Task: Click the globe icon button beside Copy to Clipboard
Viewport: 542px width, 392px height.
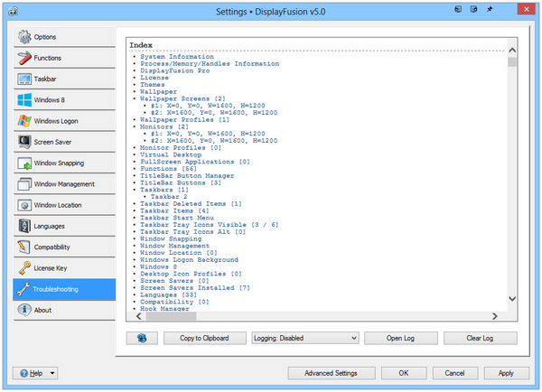Action: pyautogui.click(x=142, y=338)
